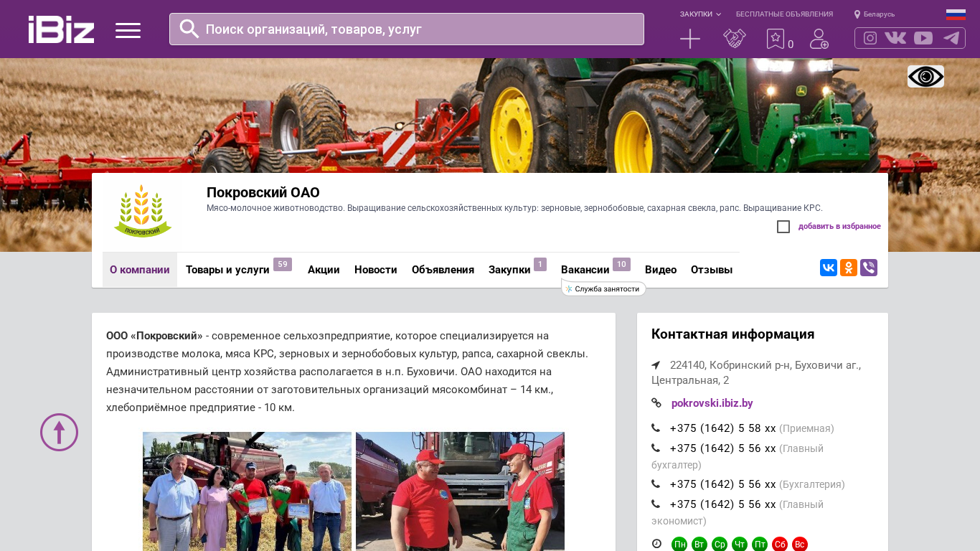980x551 pixels.
Task: Click the plus add icon in header
Action: 690,39
